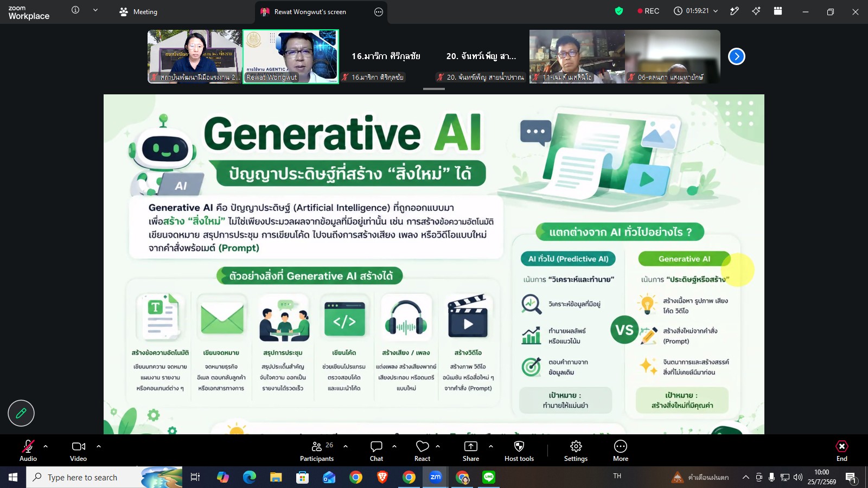The image size is (868, 488).
Task: Open Host tools shield icon
Action: click(x=519, y=446)
